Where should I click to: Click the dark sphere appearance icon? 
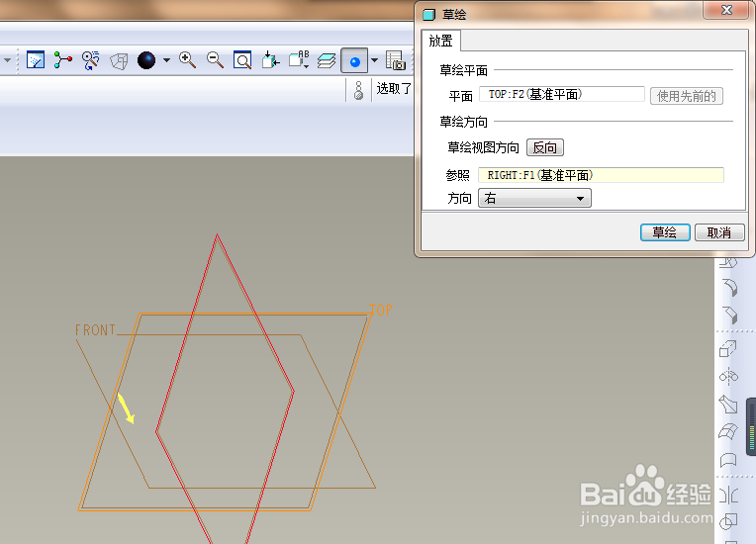point(146,60)
